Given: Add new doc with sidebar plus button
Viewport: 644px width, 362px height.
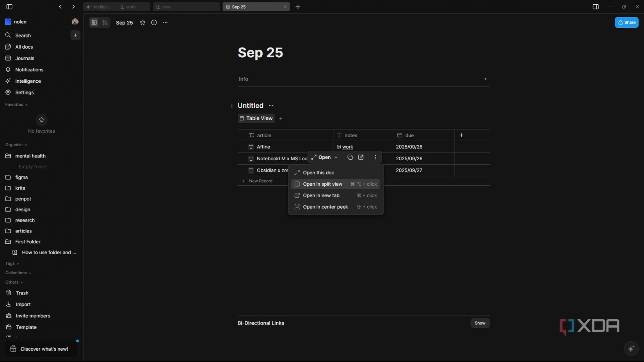Looking at the screenshot, I should point(75,35).
